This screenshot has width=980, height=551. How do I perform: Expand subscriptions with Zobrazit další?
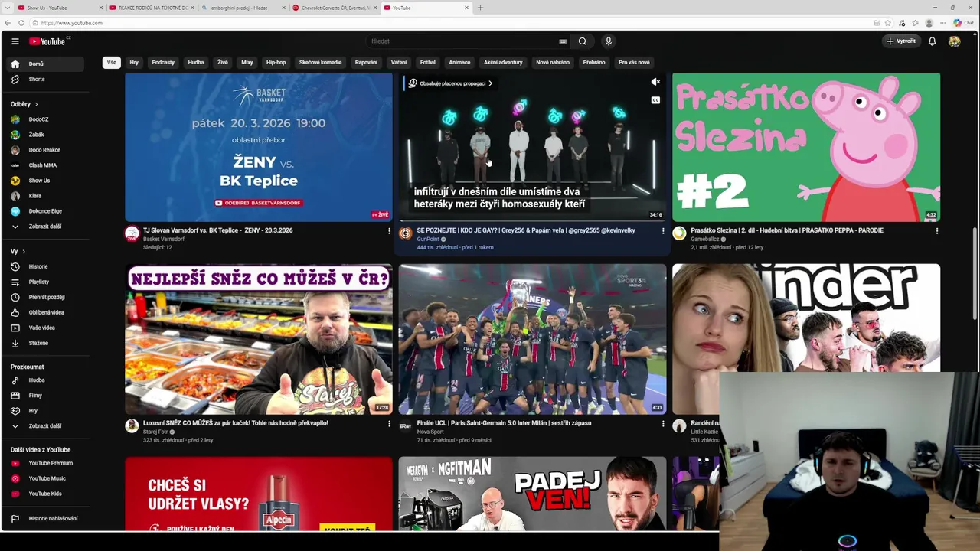tap(46, 227)
